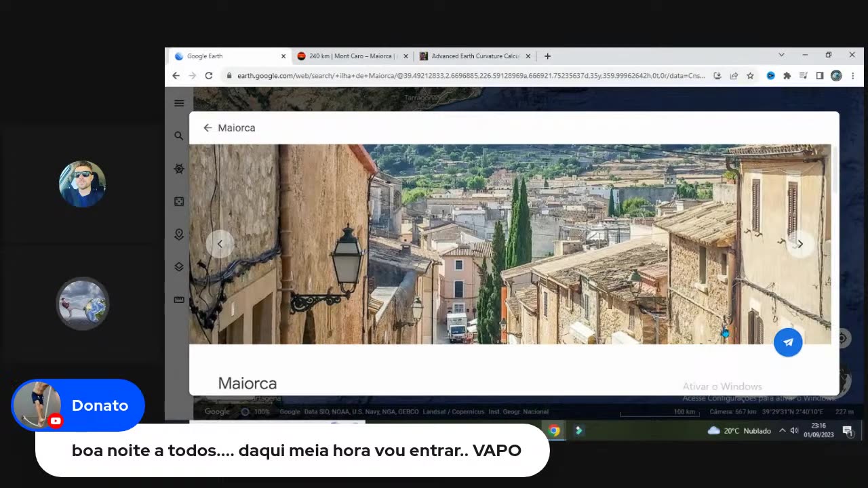Open the Voyager ship wheel icon

coord(179,169)
